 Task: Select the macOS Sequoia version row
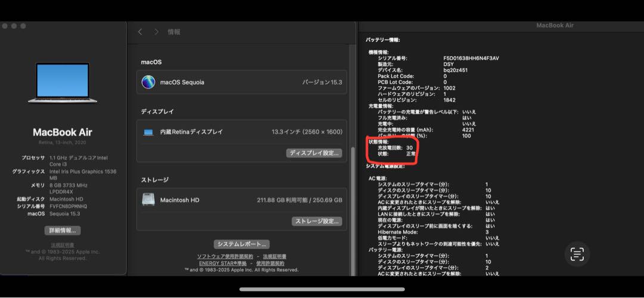pos(241,82)
